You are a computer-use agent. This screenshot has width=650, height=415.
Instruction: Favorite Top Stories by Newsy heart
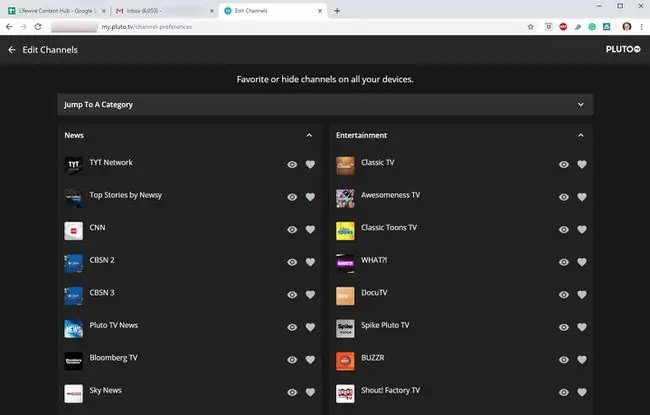(x=310, y=197)
